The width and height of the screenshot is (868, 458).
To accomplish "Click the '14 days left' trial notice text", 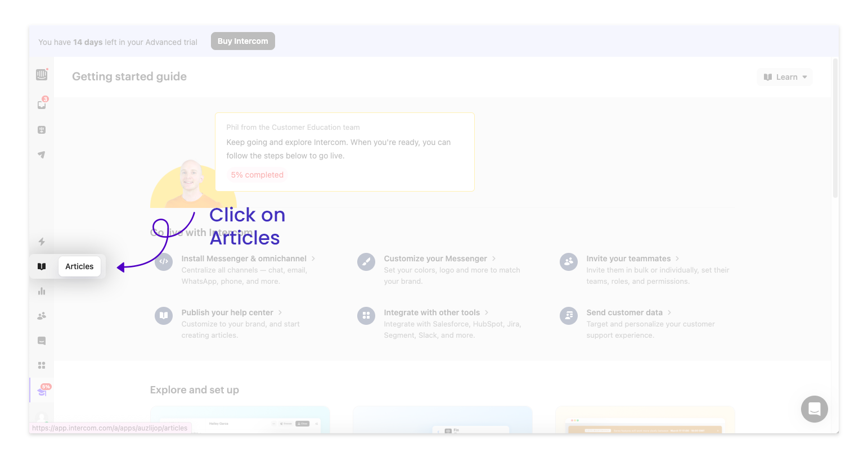I will [x=118, y=42].
